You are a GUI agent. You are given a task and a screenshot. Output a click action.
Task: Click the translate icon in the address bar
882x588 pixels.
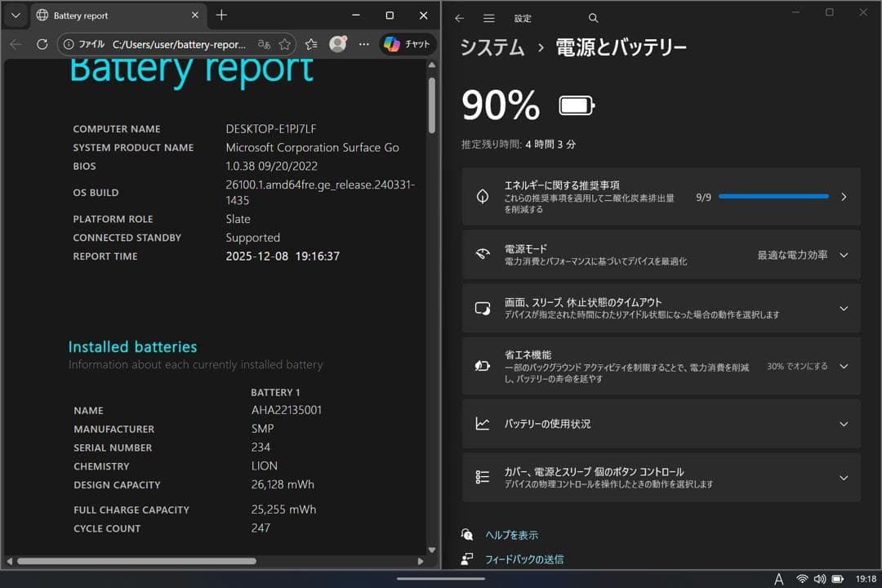[x=265, y=44]
